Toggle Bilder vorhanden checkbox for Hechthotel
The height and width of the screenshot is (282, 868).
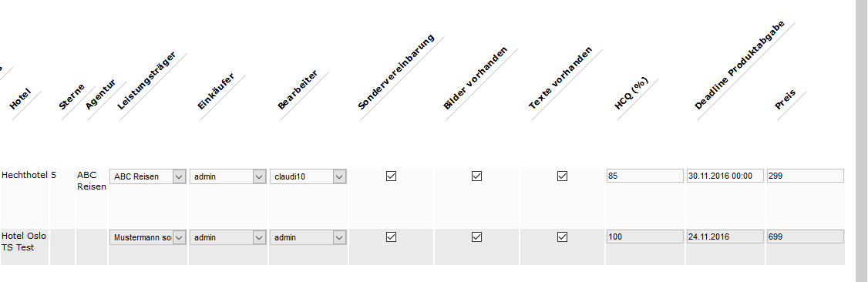click(x=476, y=176)
